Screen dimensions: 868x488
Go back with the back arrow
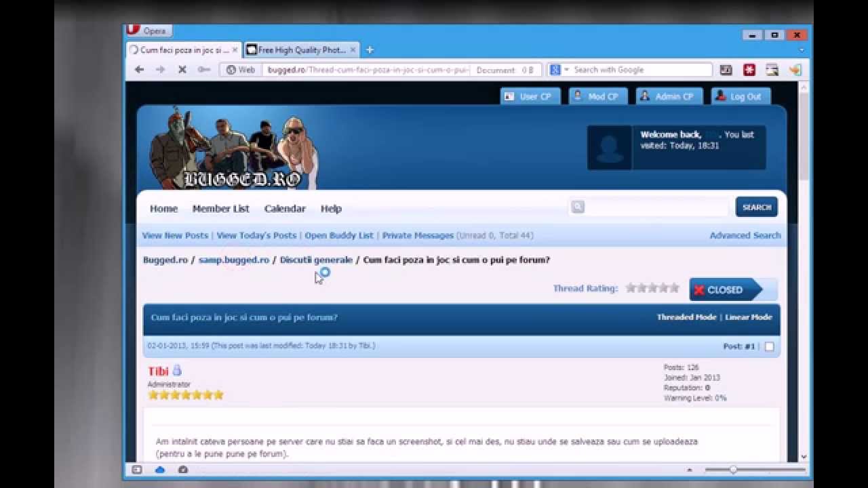tap(139, 70)
